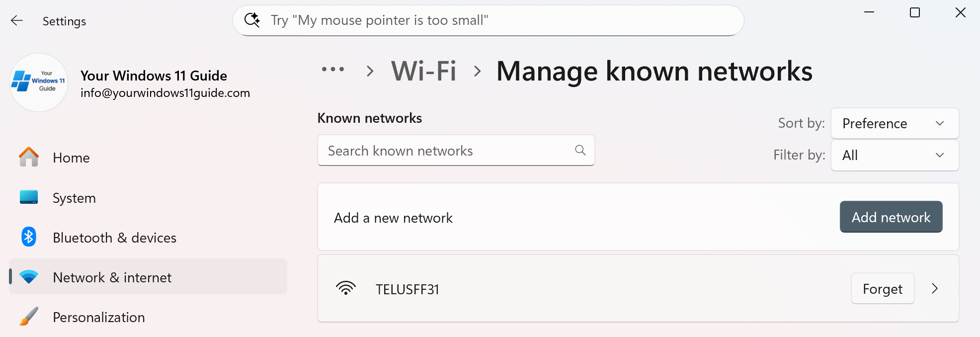
Task: Click the Your Windows 11 Guide profile picture
Action: (x=38, y=83)
